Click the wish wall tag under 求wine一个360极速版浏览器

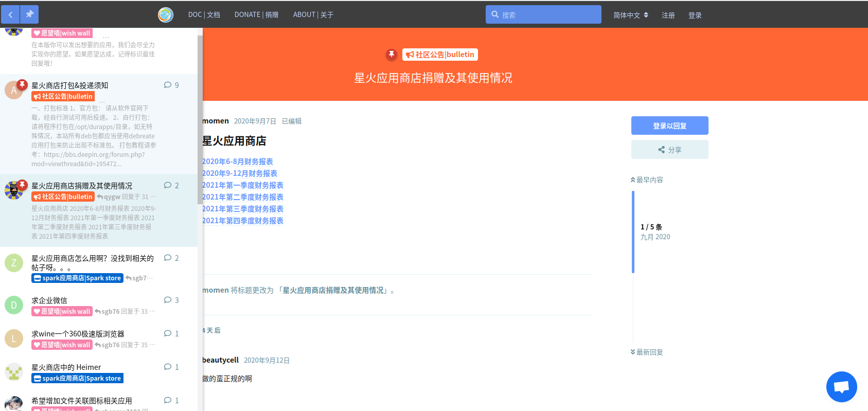point(62,345)
